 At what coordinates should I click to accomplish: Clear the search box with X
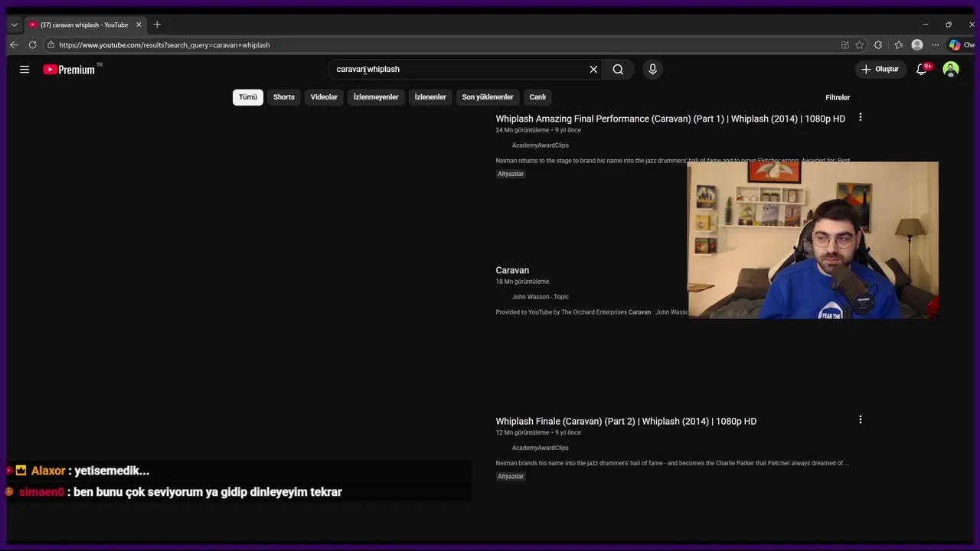click(593, 70)
